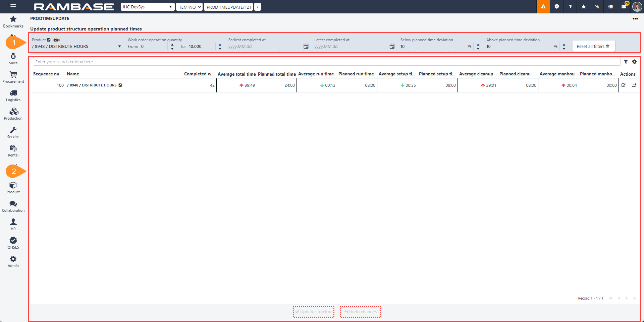Viewport: 644px width, 322px height.
Task: Click the paperclip attachments icon
Action: click(596, 6)
